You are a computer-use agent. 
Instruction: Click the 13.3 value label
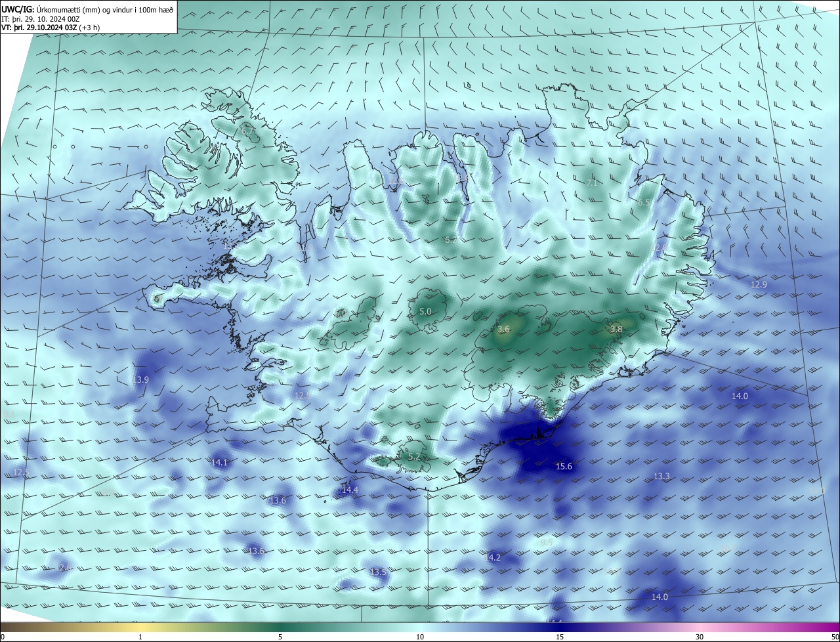(x=661, y=476)
